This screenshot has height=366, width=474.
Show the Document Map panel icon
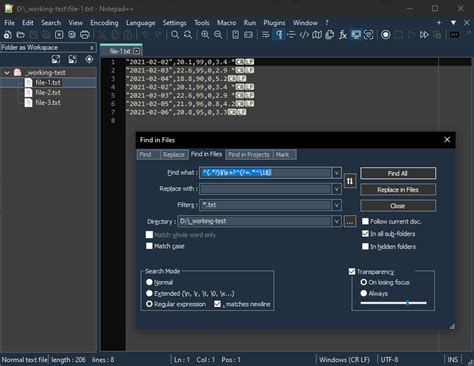317,35
